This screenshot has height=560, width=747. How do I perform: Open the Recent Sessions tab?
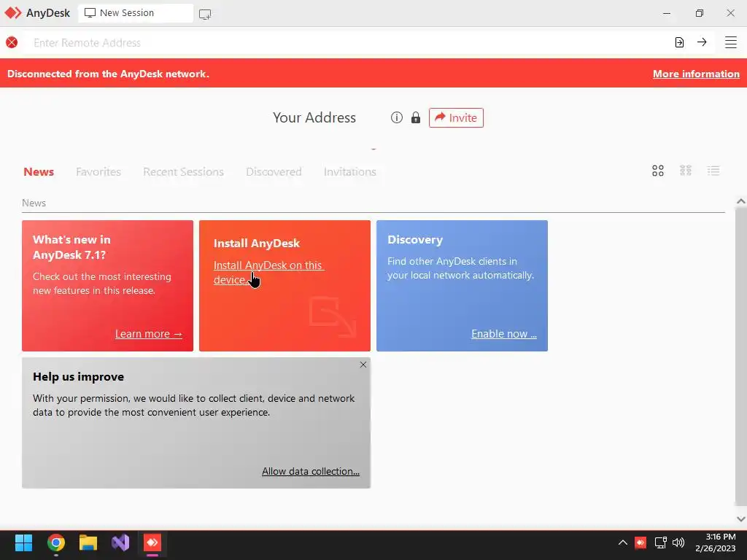click(x=183, y=171)
